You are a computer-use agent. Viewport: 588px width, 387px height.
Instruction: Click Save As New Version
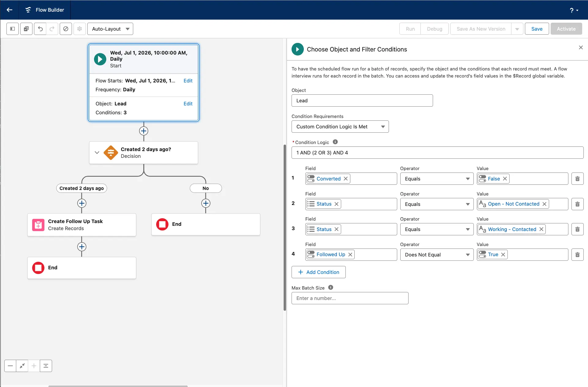(481, 29)
